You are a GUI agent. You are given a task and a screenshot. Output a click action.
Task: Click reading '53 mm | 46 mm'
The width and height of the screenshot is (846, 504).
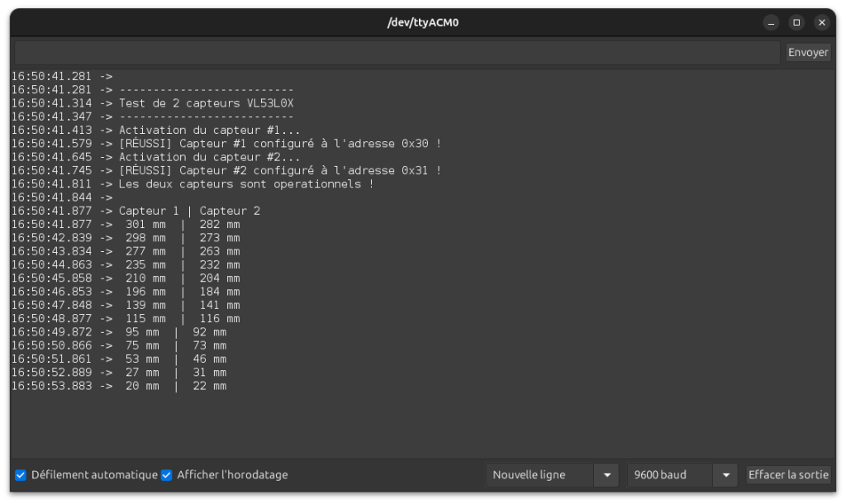(x=176, y=359)
